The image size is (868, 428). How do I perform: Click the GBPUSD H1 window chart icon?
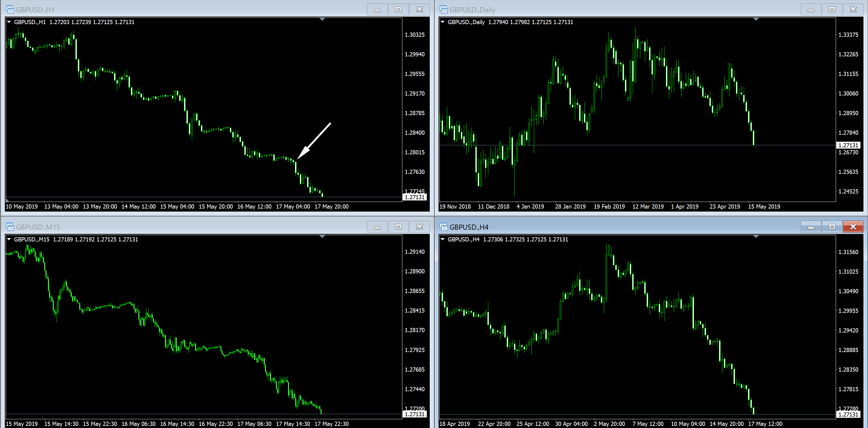pos(10,9)
